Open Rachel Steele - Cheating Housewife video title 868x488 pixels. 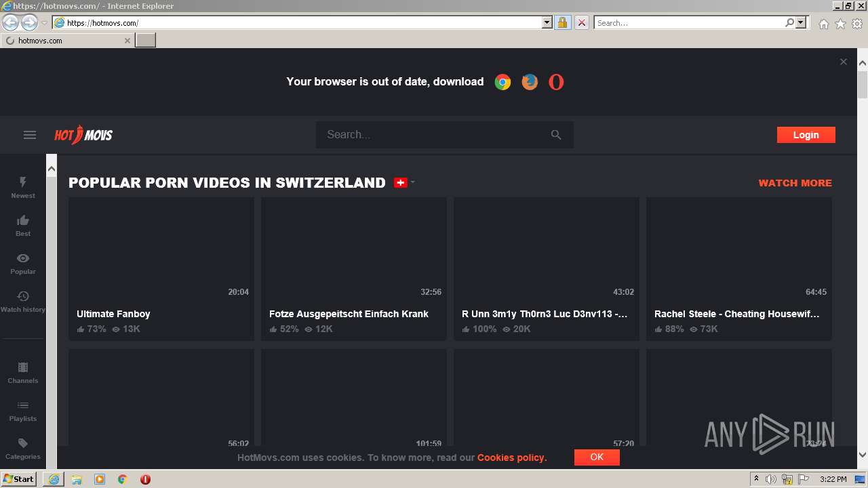click(737, 314)
